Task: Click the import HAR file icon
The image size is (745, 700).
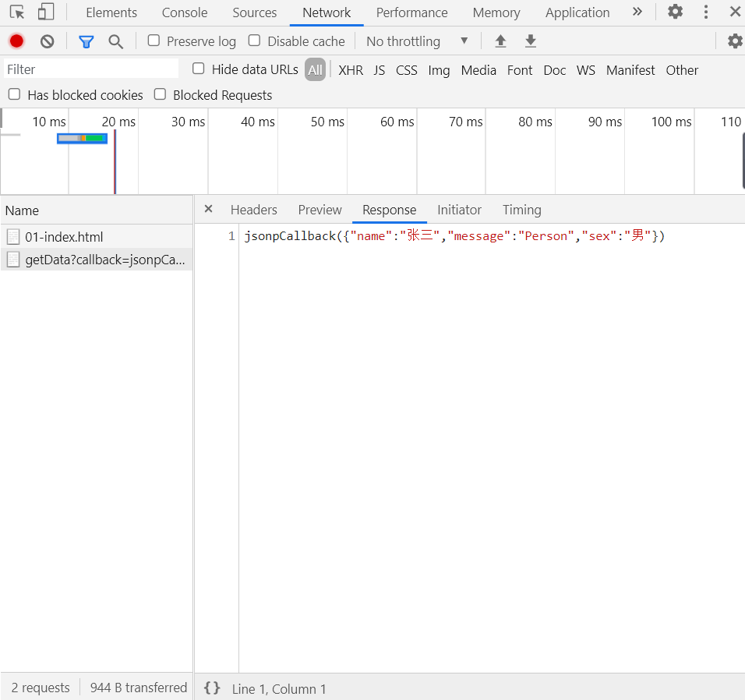Action: click(x=500, y=41)
